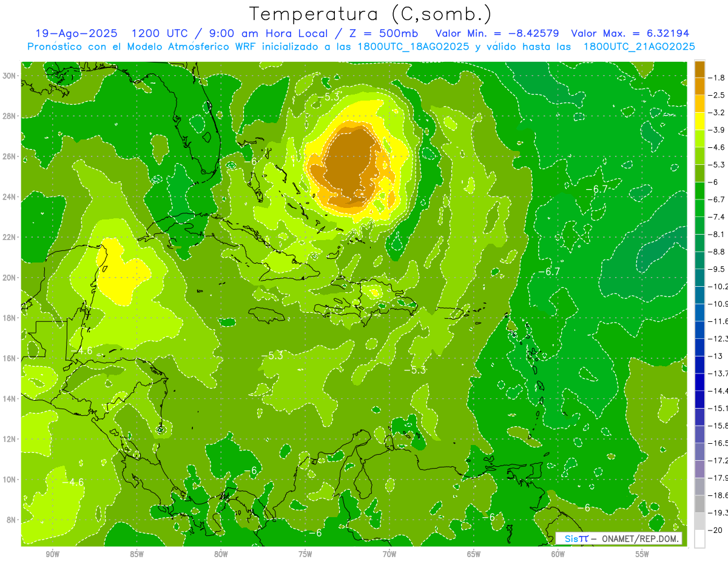Image resolution: width=728 pixels, height=562 pixels.
Task: Click the 80W longitude axis label
Action: tap(221, 554)
